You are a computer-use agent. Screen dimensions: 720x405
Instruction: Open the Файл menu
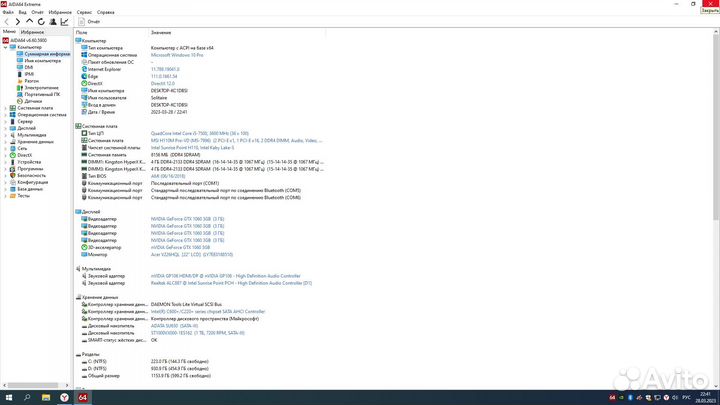[8, 12]
